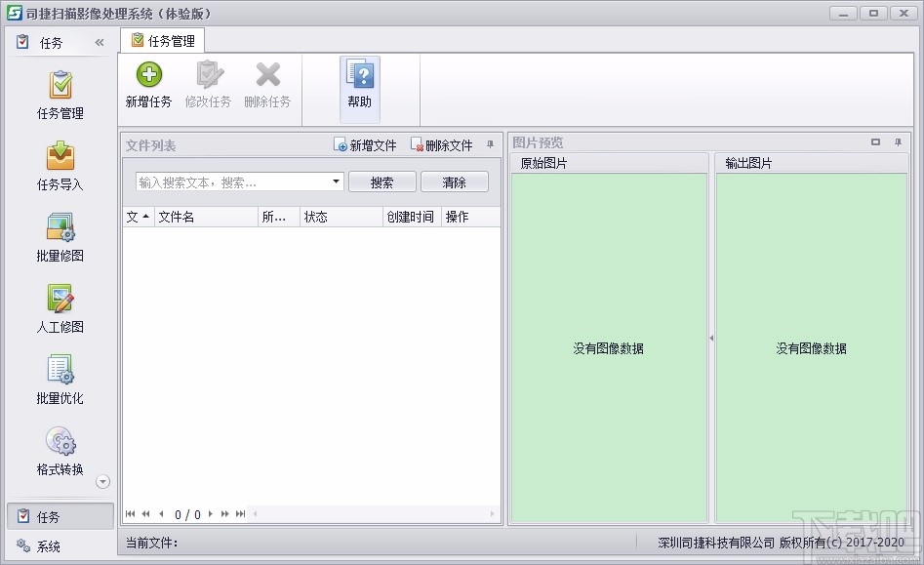Go to next record in pager
This screenshot has width=924, height=565.
211,514
